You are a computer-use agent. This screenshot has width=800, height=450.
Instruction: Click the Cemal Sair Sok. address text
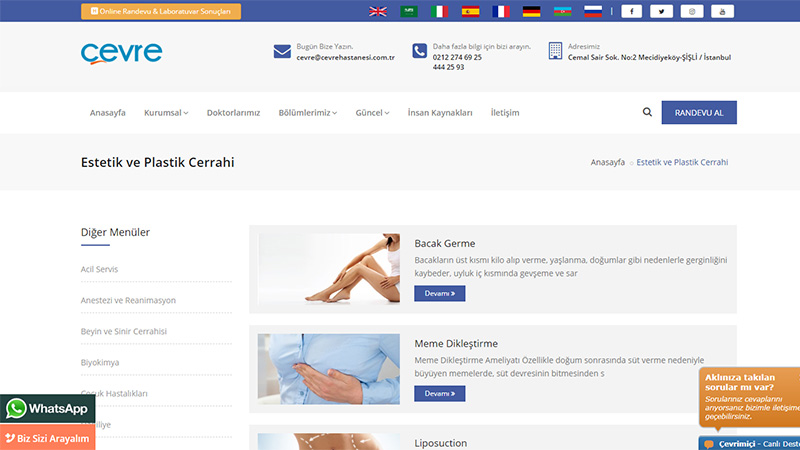tap(649, 57)
